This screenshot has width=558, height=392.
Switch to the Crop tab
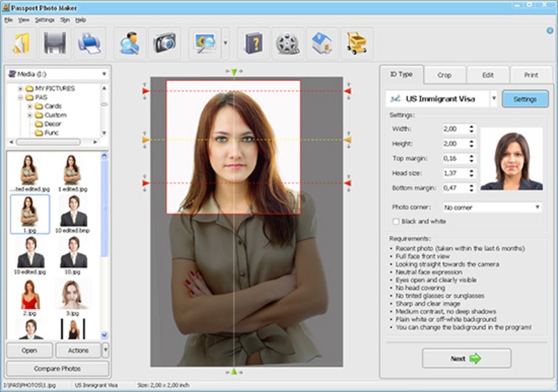444,75
